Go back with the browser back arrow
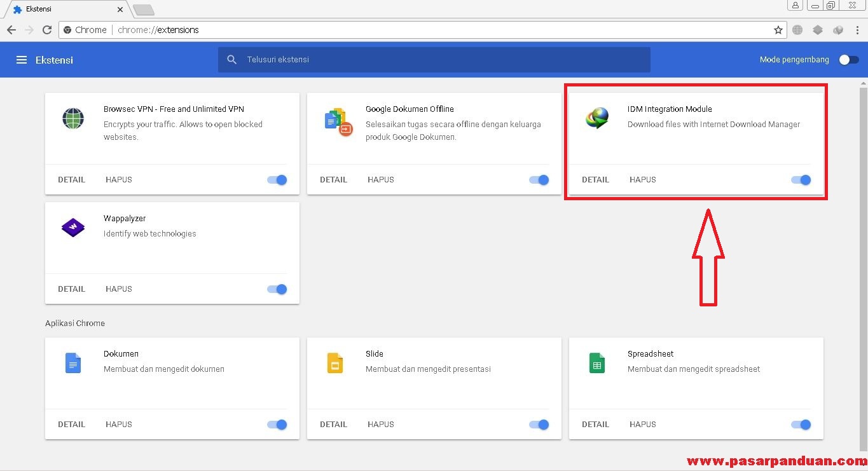This screenshot has width=868, height=471. pos(11,30)
